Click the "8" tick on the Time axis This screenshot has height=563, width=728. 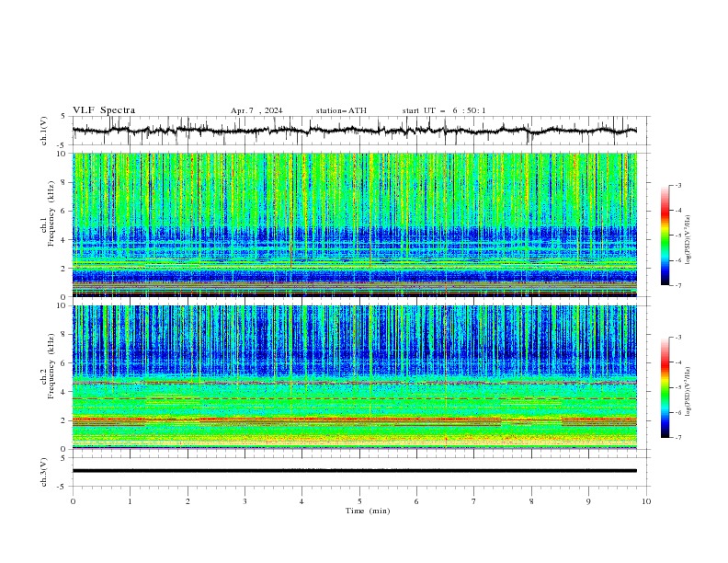tap(531, 501)
